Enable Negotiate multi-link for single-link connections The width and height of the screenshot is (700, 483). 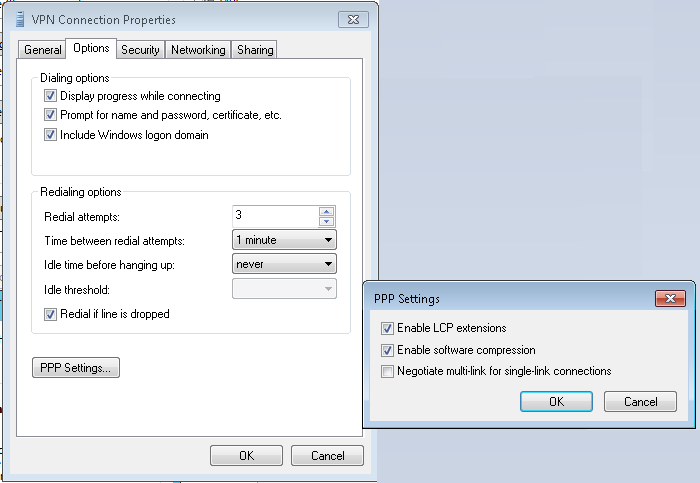(387, 371)
